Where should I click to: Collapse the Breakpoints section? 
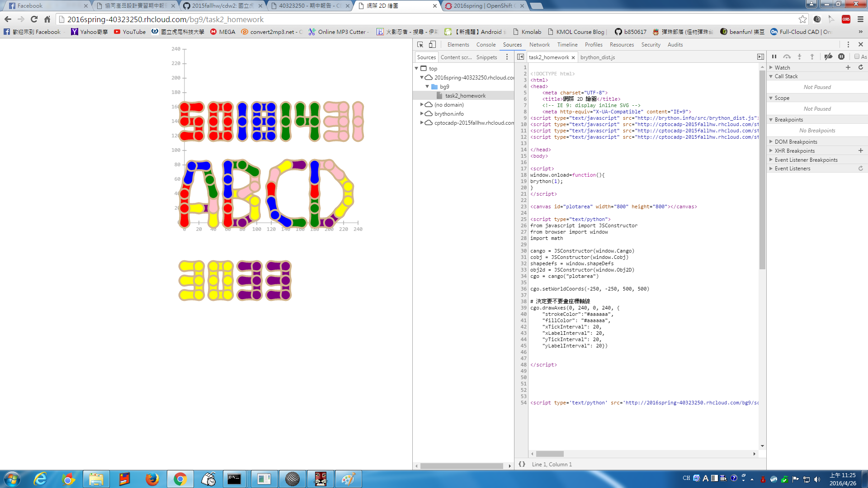pyautogui.click(x=771, y=119)
